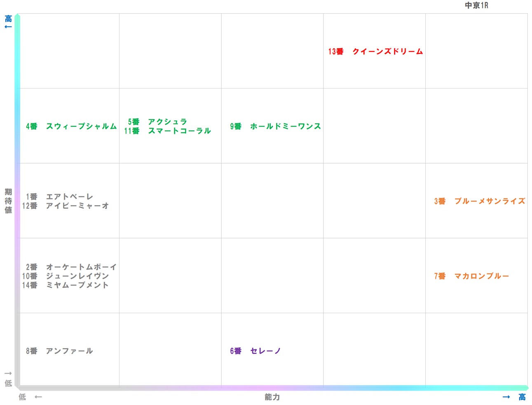Click the 4番 スウィープシャルム label
This screenshot has height=405, width=532.
(71, 126)
